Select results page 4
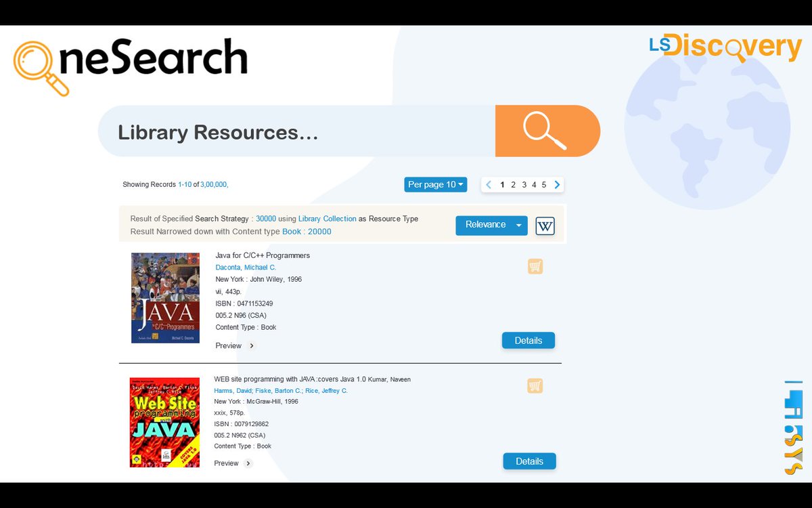812x508 pixels. (x=534, y=184)
